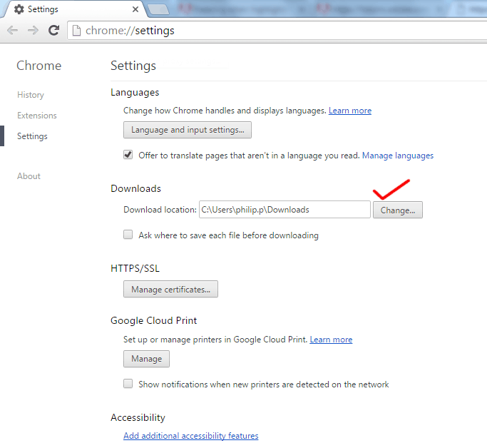This screenshot has height=448, width=487.
Task: Click the Accessibility section heading
Action: [x=138, y=417]
